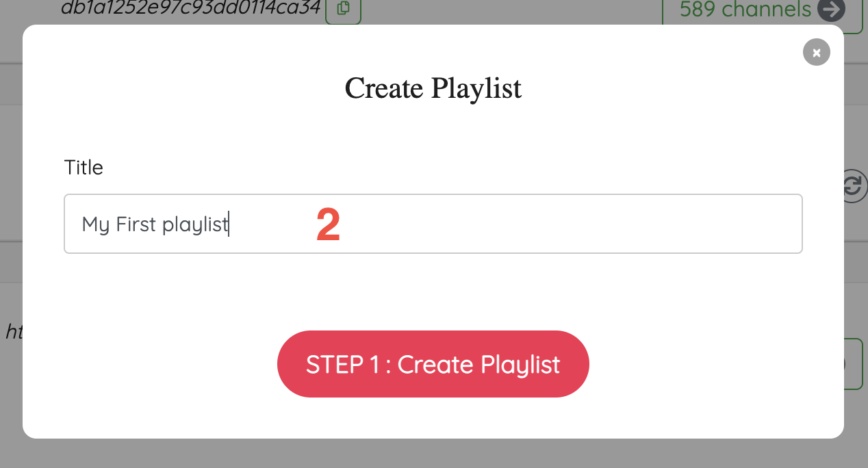
Task: Click the word "playlist" in the title field
Action: [194, 224]
